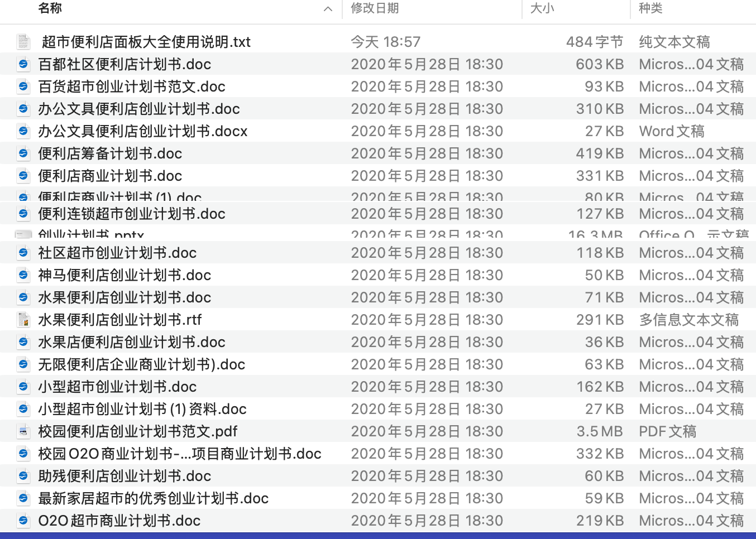Select the file 无限便利店企业商业计划书).doc
This screenshot has height=539, width=756.
coord(142,364)
